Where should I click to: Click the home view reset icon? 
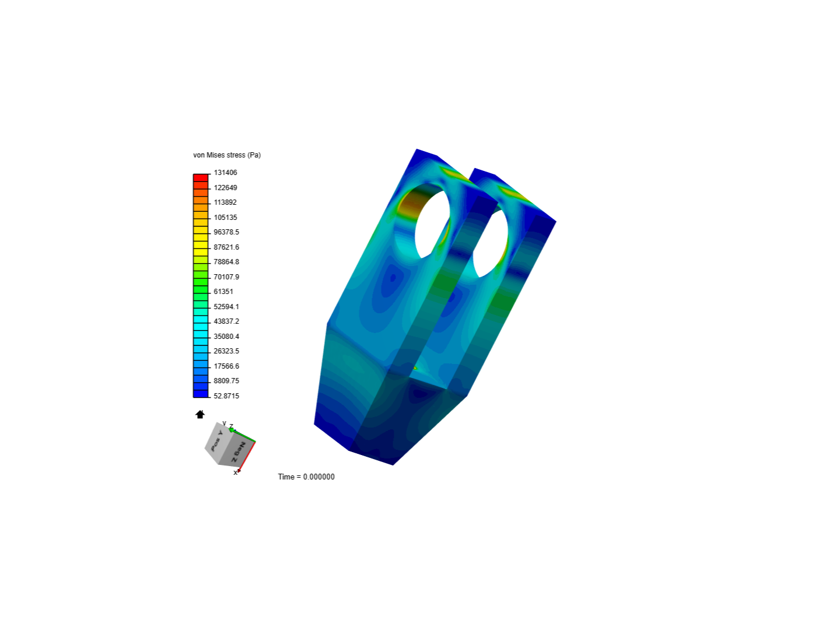pyautogui.click(x=200, y=414)
